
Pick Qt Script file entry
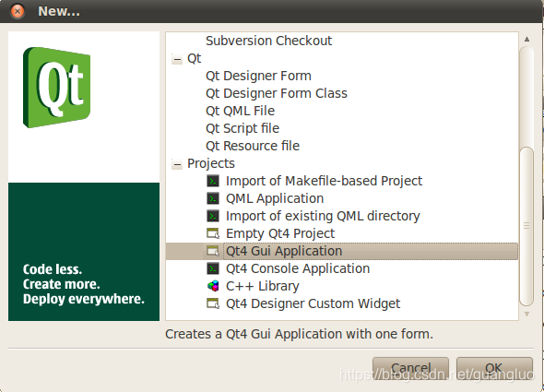tap(242, 128)
